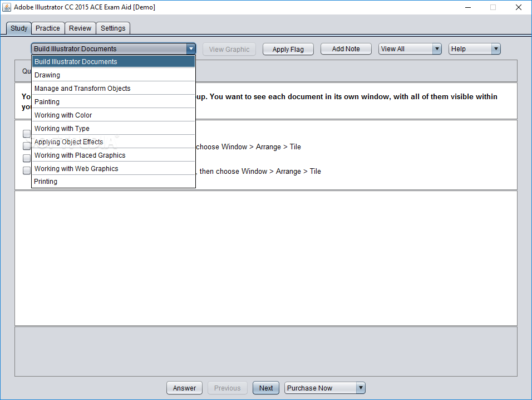Choose Working with Placed Graphics topic
This screenshot has height=400, width=532.
coord(114,155)
